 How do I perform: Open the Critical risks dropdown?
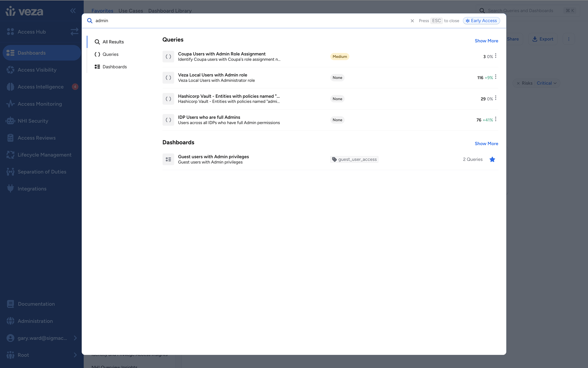pos(546,83)
